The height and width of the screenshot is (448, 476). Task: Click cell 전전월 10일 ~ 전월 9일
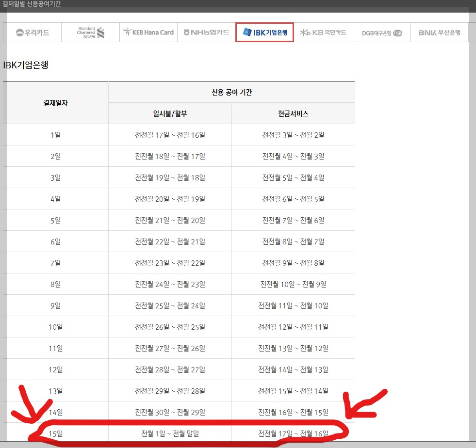click(x=293, y=284)
